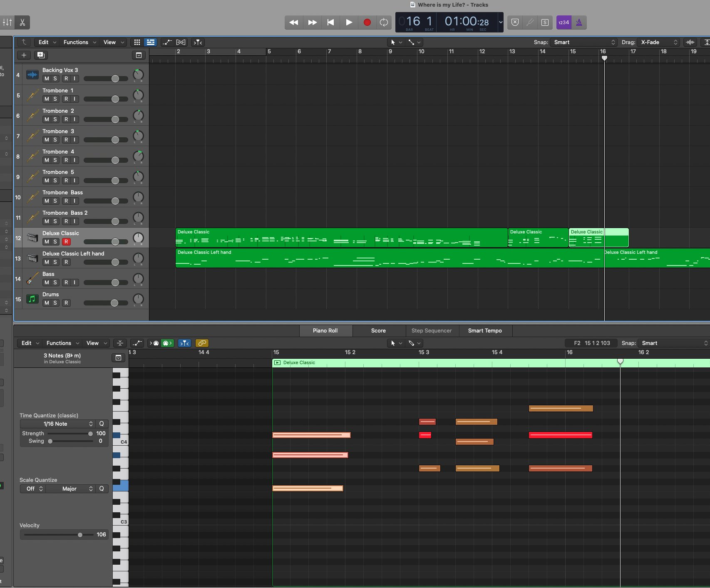Toggle Show Automation in the tracks toolbar

[x=167, y=42]
